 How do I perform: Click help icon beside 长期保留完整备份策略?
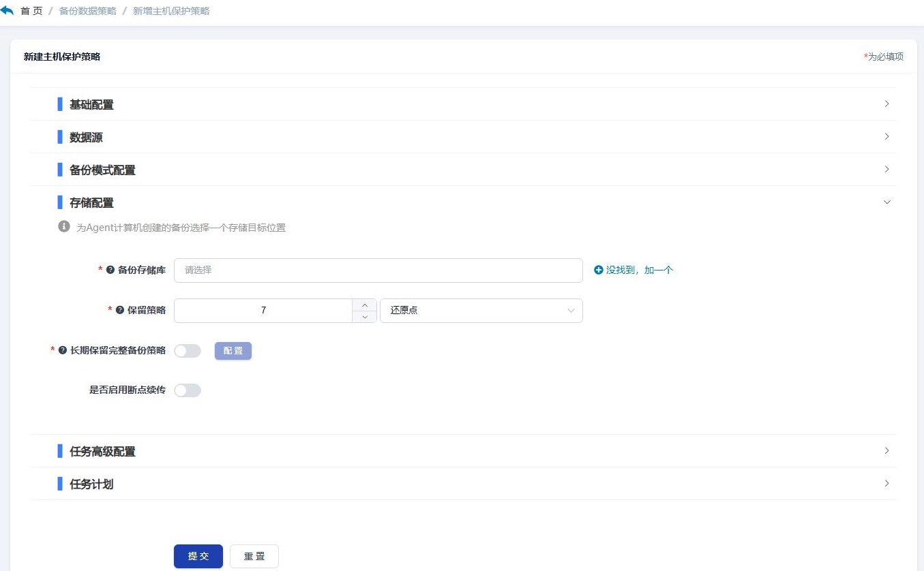coord(63,350)
